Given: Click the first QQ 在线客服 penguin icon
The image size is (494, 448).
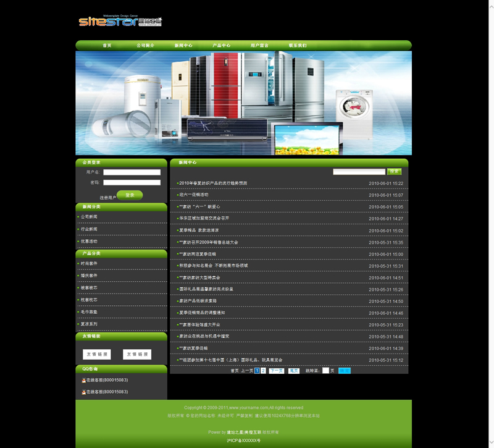Looking at the screenshot, I should point(83,380).
